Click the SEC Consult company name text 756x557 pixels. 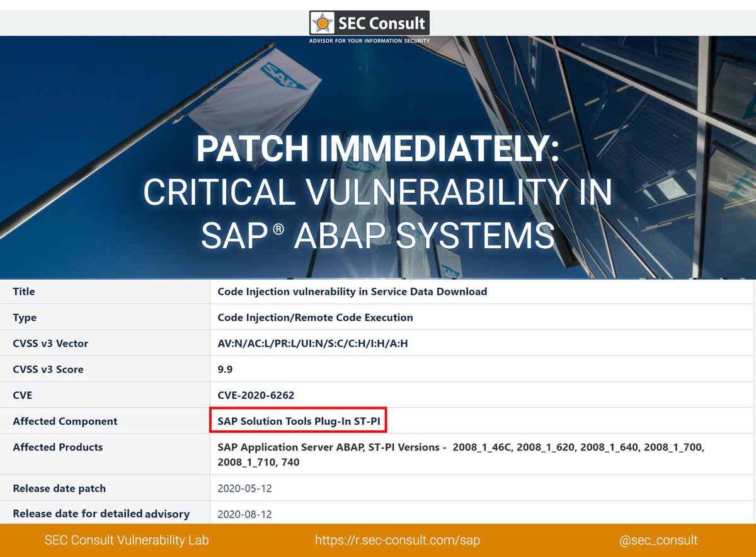point(382,24)
